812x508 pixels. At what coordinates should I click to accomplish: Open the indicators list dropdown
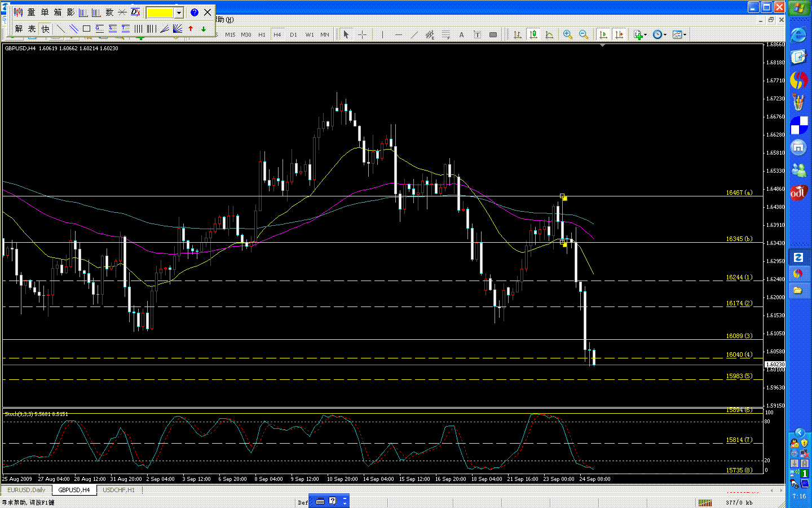pyautogui.click(x=640, y=35)
